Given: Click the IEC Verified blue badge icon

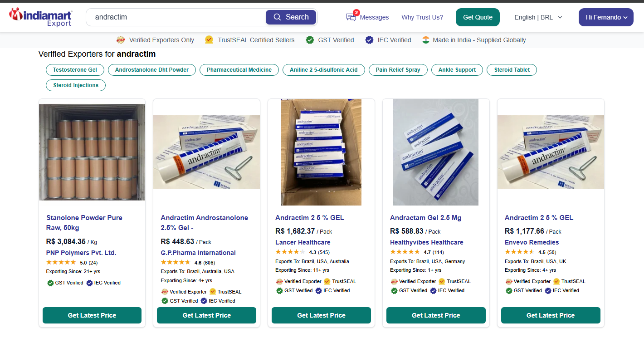Looking at the screenshot, I should (x=369, y=40).
